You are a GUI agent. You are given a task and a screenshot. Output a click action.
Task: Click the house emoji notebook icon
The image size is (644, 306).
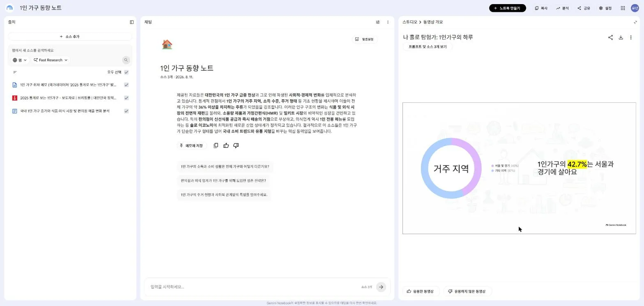click(167, 44)
